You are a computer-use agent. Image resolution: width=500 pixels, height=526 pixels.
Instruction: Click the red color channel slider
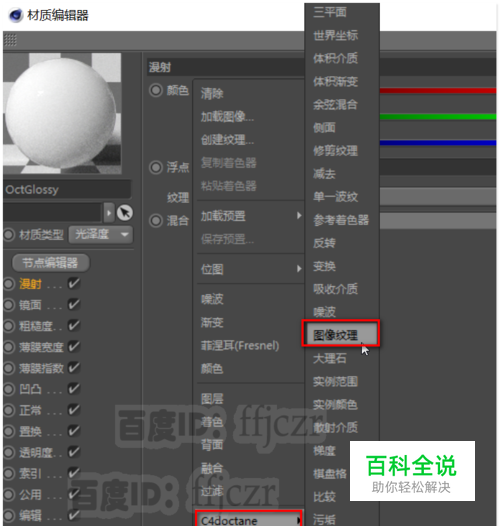coord(438,91)
